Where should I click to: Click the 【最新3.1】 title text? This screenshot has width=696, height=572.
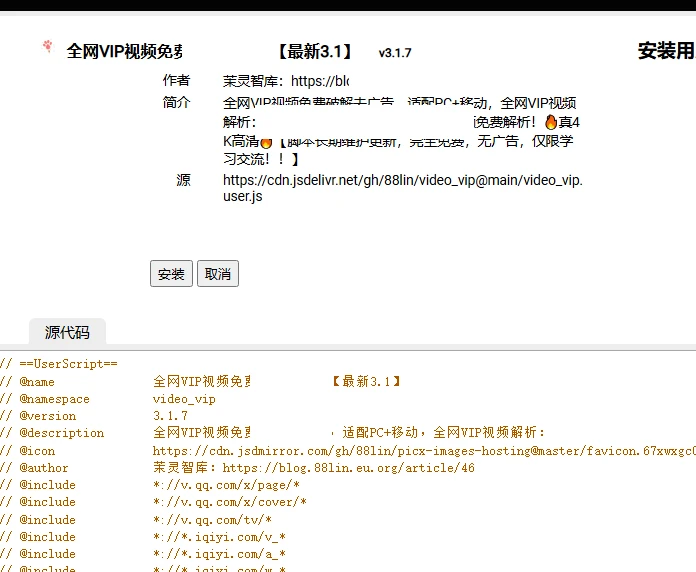pyautogui.click(x=315, y=51)
